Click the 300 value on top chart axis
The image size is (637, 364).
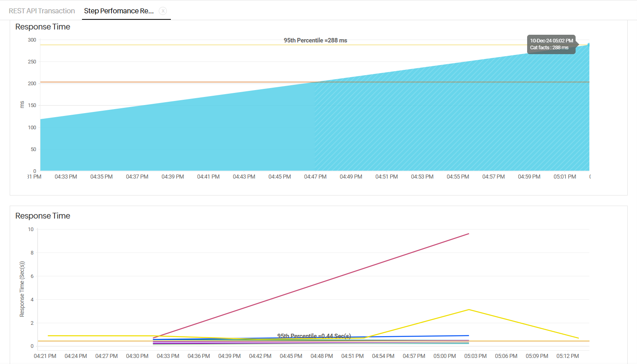pyautogui.click(x=32, y=40)
